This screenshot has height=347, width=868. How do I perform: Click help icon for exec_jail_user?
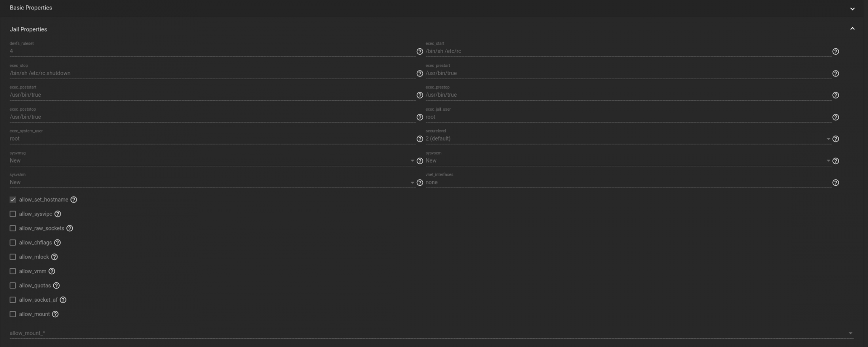[835, 117]
